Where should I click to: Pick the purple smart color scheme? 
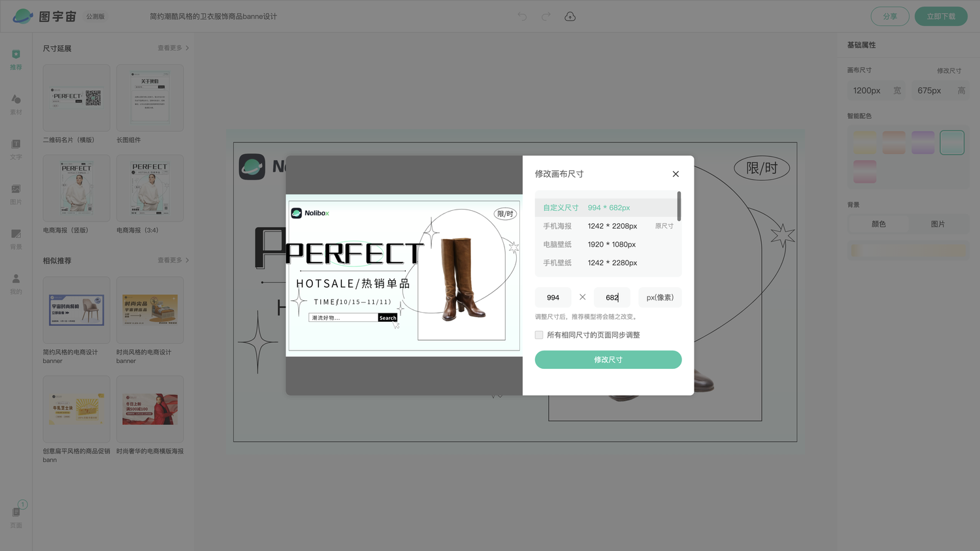point(923,142)
